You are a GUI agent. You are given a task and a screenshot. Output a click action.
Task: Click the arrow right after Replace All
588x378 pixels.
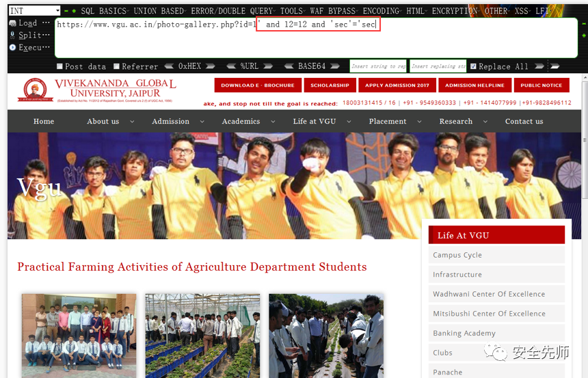(539, 66)
